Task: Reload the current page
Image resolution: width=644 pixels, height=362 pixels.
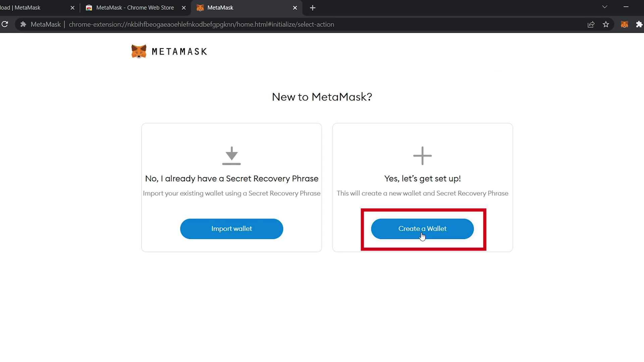Action: (x=5, y=24)
